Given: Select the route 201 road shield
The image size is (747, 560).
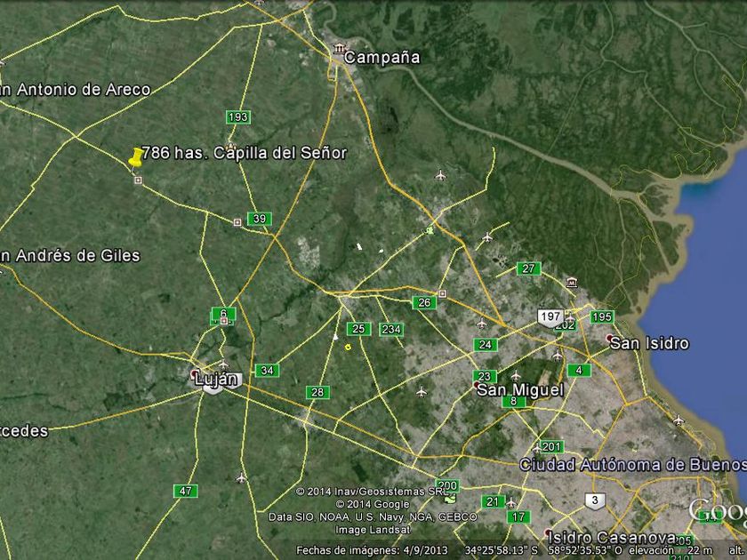Looking at the screenshot, I should (551, 446).
